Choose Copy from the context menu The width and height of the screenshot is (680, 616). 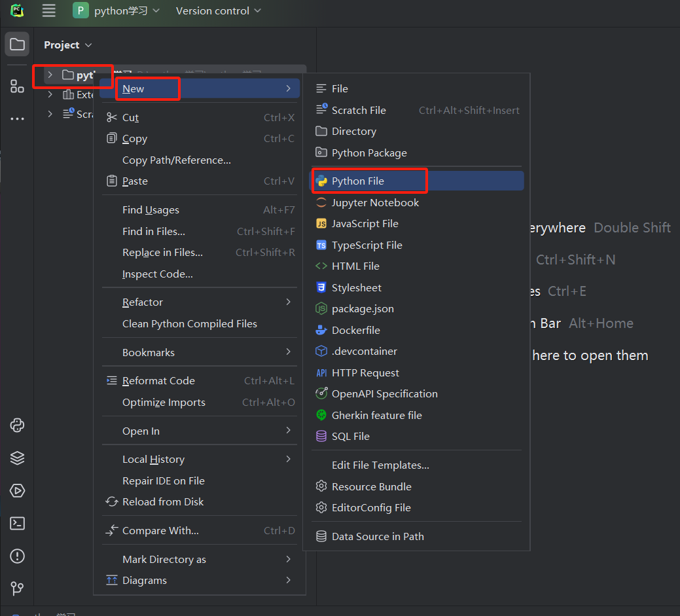point(200,139)
